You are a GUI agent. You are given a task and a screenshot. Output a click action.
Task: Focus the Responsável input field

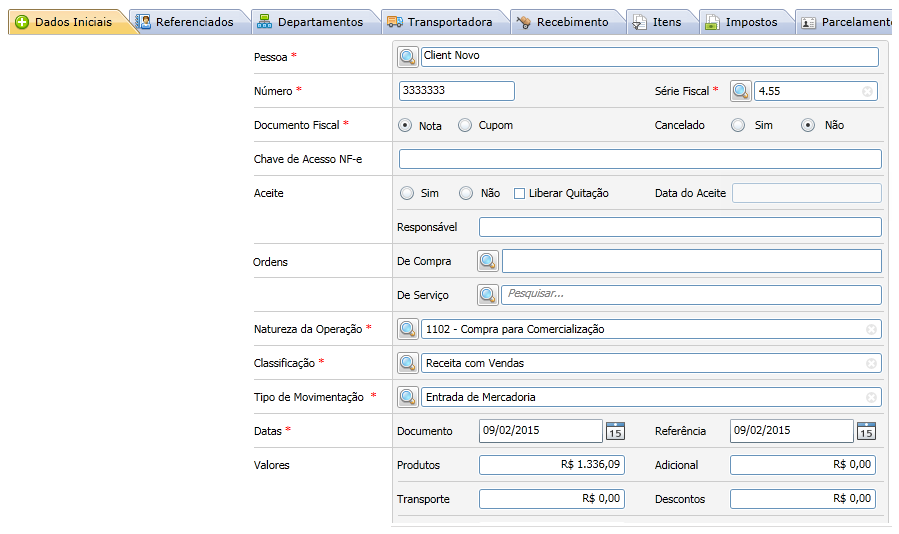pos(680,227)
